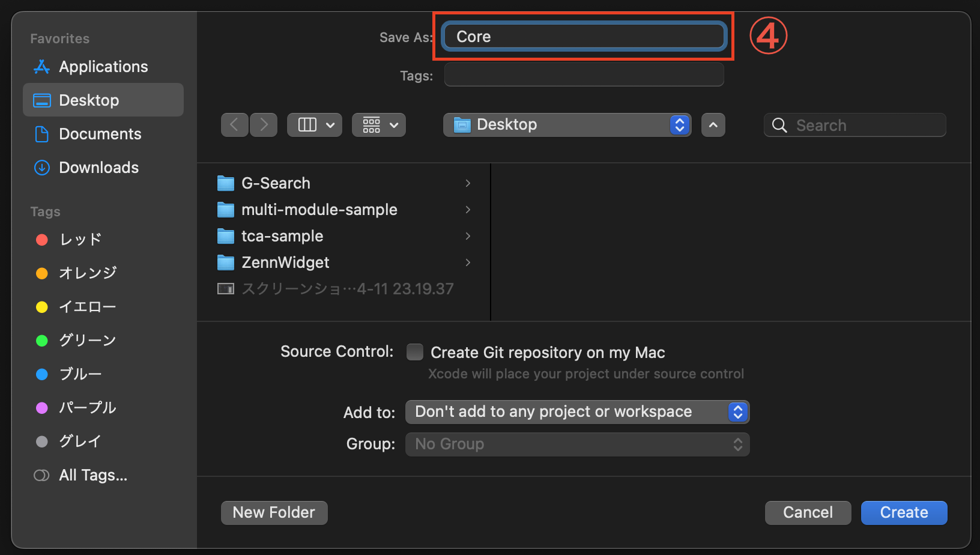This screenshot has height=555, width=980.
Task: Select the red tag color dot
Action: coord(42,240)
